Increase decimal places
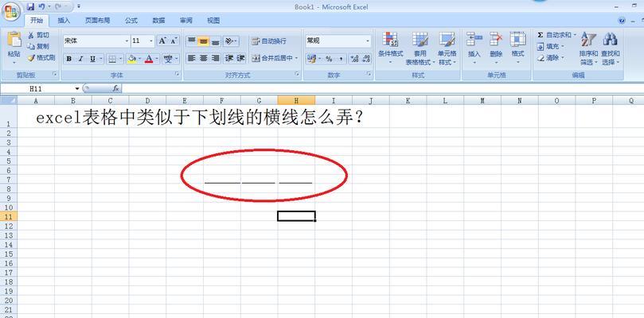This screenshot has height=318, width=644. pos(355,59)
